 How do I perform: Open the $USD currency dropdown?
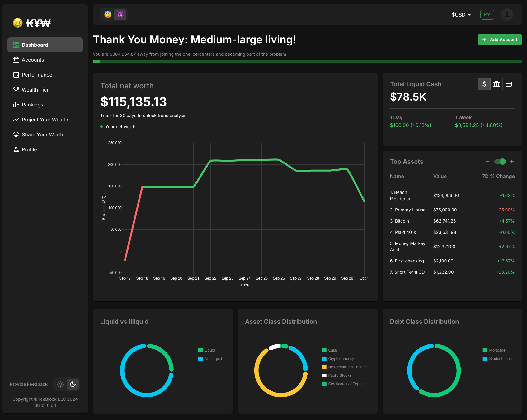(461, 15)
